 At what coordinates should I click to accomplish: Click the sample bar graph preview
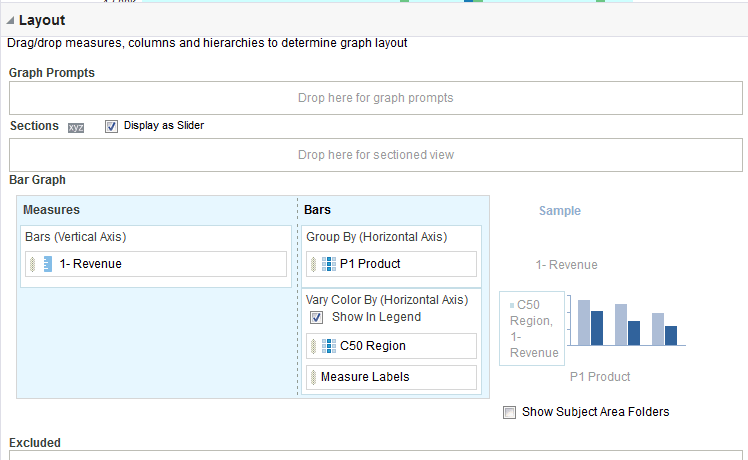(x=628, y=322)
